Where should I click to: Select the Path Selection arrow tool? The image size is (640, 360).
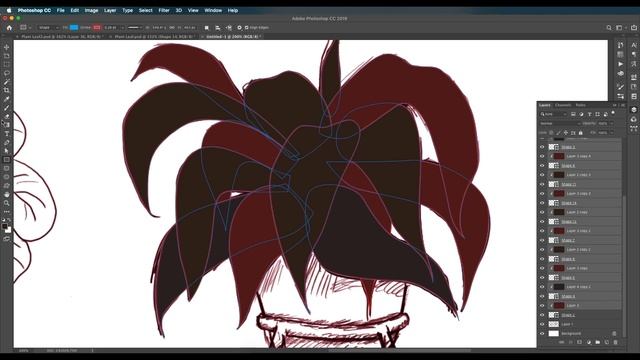pos(7,151)
